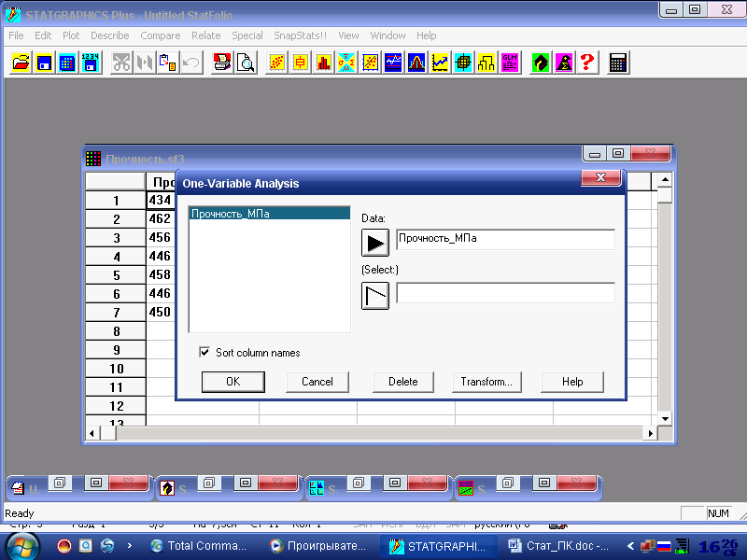Viewport: 747px width, 560px height.
Task: Click the black arrow button beside Data field
Action: [375, 243]
